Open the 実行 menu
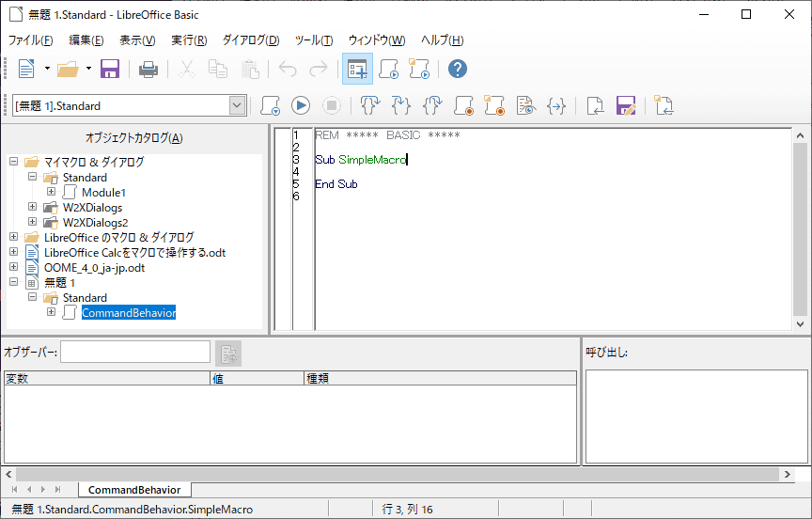812x519 pixels. coord(189,40)
